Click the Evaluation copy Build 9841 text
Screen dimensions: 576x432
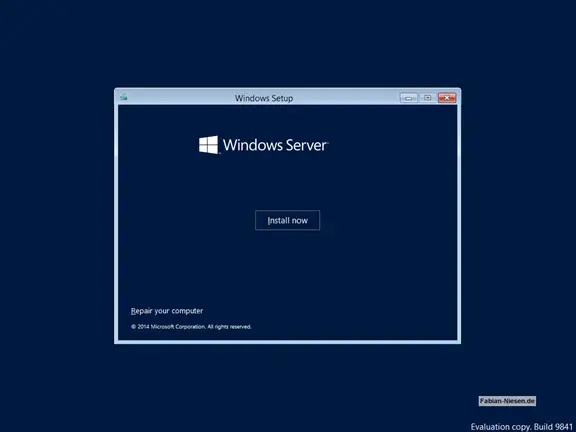(x=522, y=427)
